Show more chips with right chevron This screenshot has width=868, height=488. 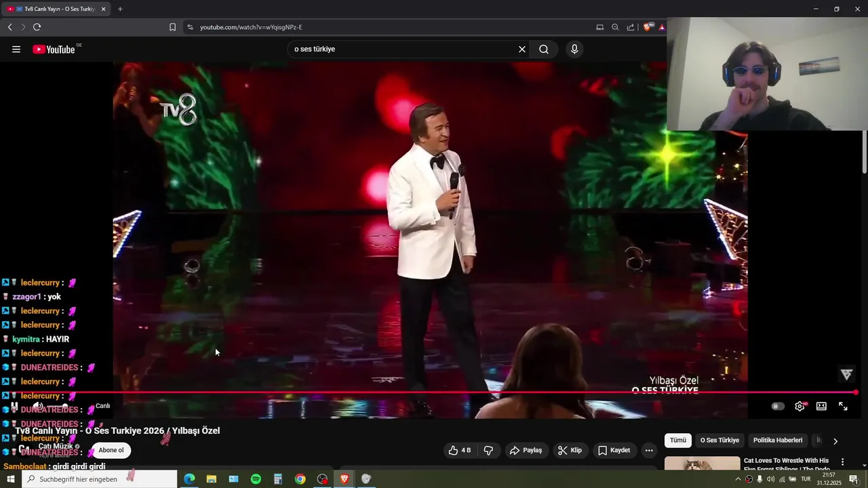pos(835,441)
